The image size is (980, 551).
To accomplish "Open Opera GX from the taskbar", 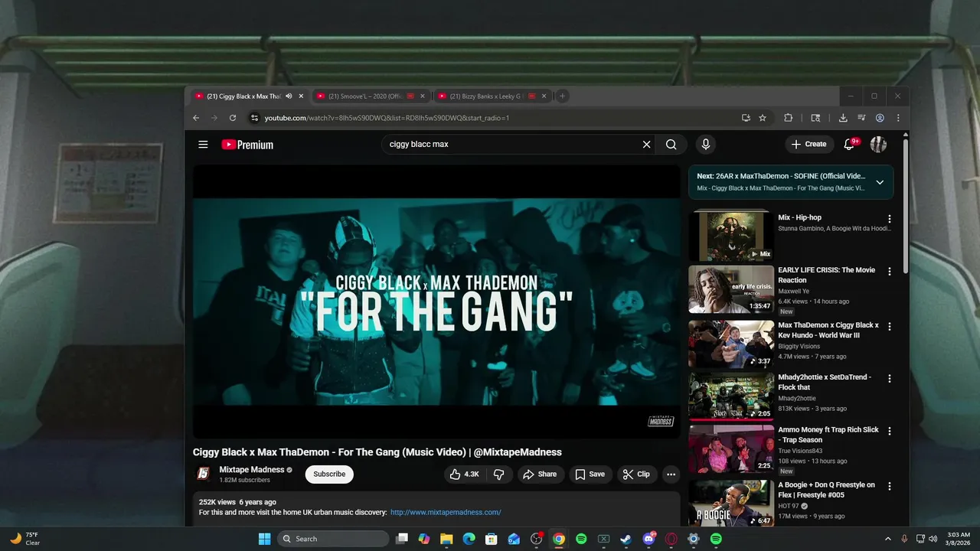I will point(671,539).
